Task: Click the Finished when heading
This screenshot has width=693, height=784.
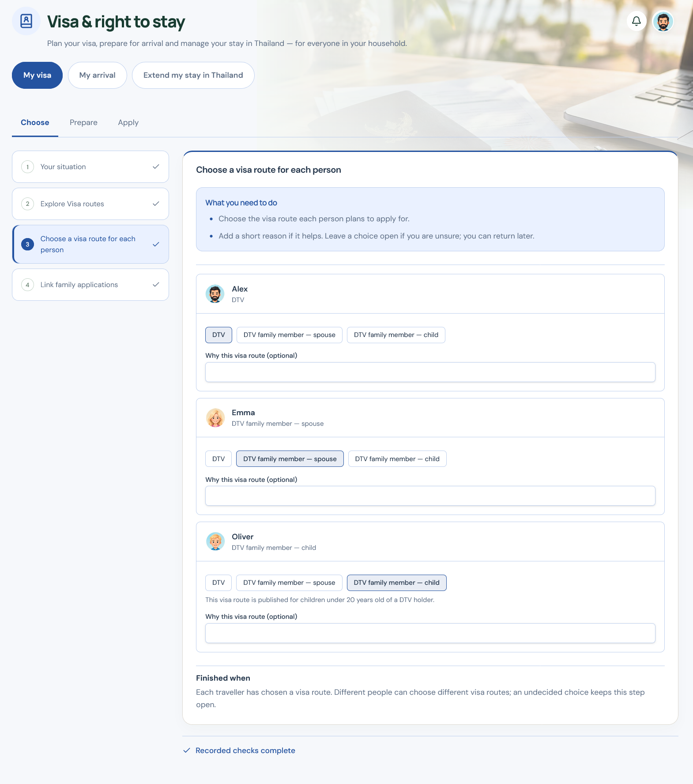Action: click(x=223, y=678)
